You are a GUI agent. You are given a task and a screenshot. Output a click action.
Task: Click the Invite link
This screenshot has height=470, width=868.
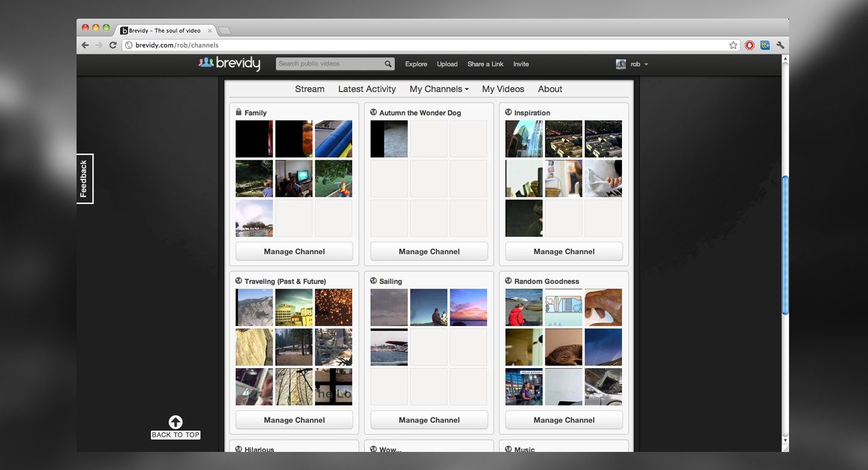pos(521,64)
